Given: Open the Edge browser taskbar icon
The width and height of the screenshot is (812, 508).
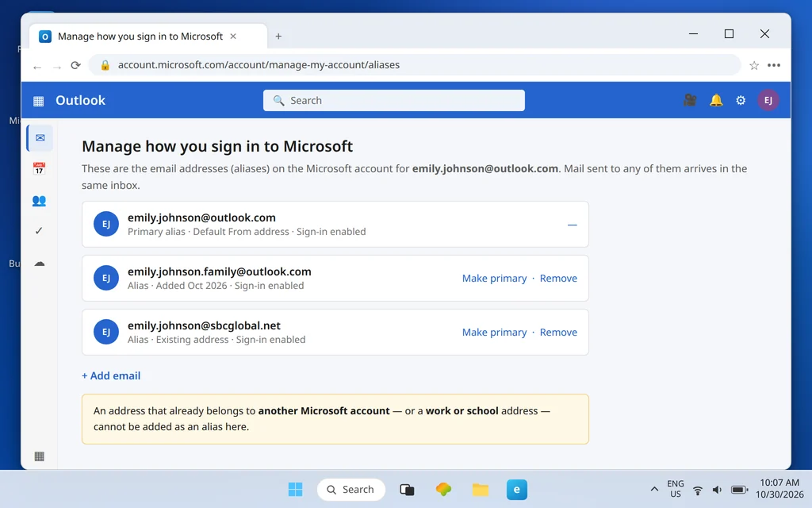Looking at the screenshot, I should (516, 489).
